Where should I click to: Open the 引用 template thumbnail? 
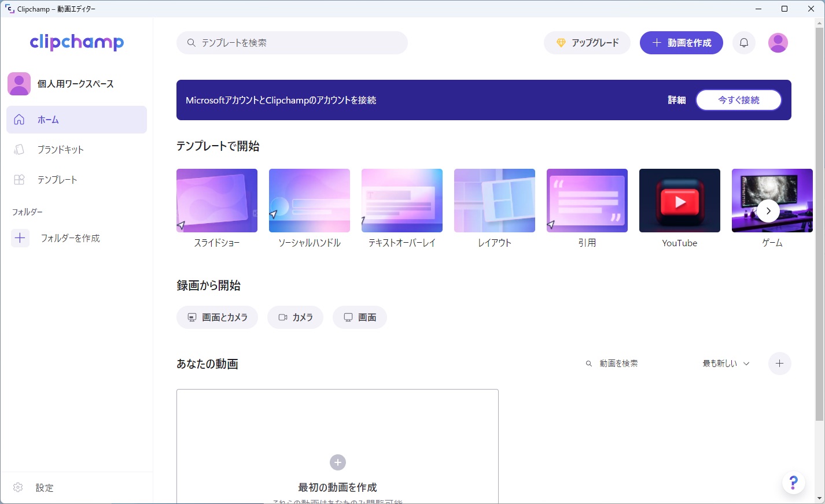point(587,201)
